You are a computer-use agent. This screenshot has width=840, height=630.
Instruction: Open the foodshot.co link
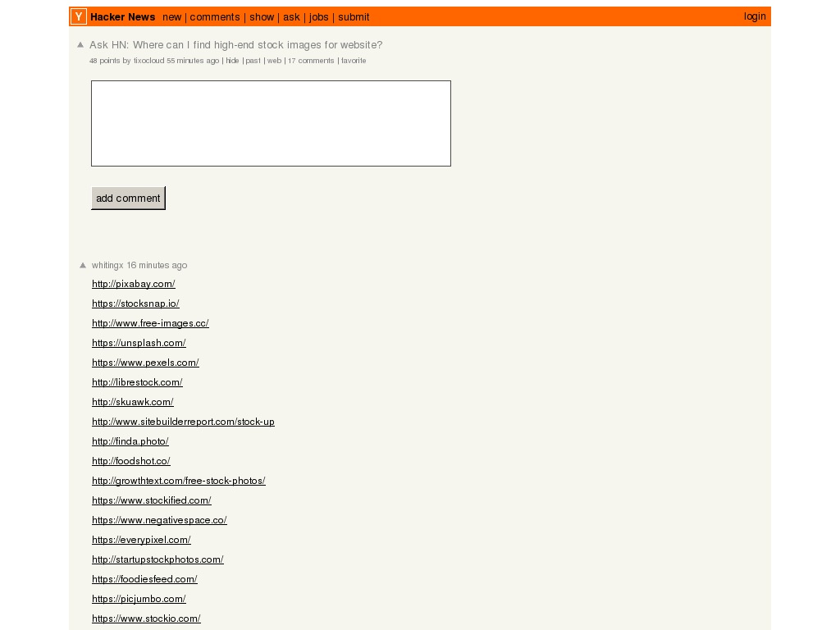click(x=131, y=461)
